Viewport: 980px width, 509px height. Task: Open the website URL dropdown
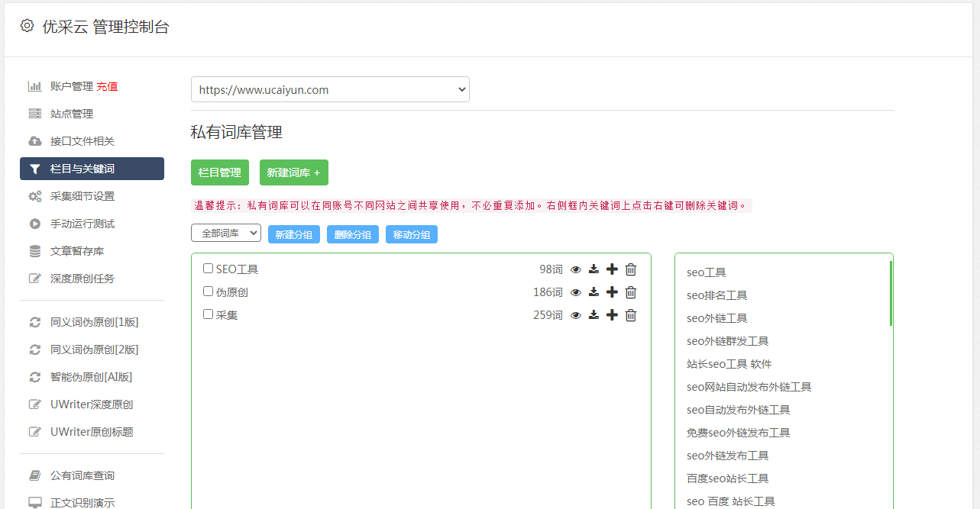click(330, 89)
